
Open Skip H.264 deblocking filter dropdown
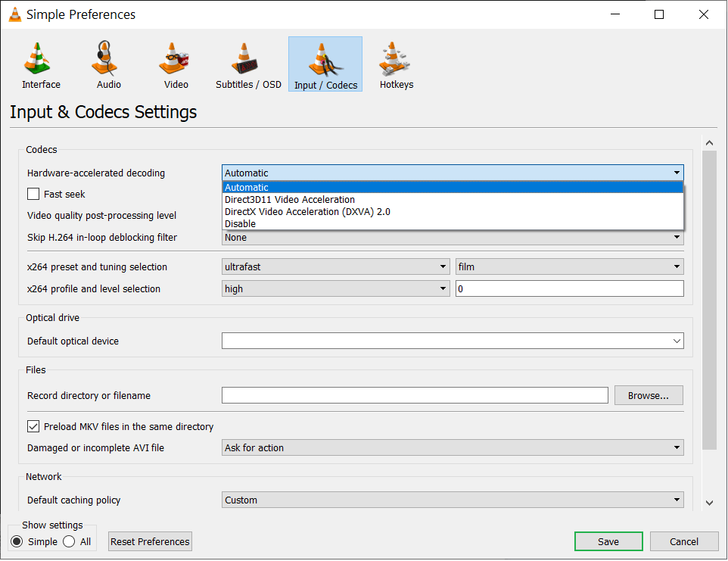[x=453, y=238]
